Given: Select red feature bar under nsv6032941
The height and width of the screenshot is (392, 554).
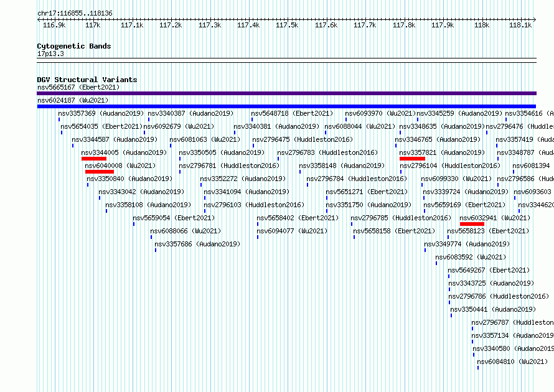Looking at the screenshot, I should click(472, 224).
